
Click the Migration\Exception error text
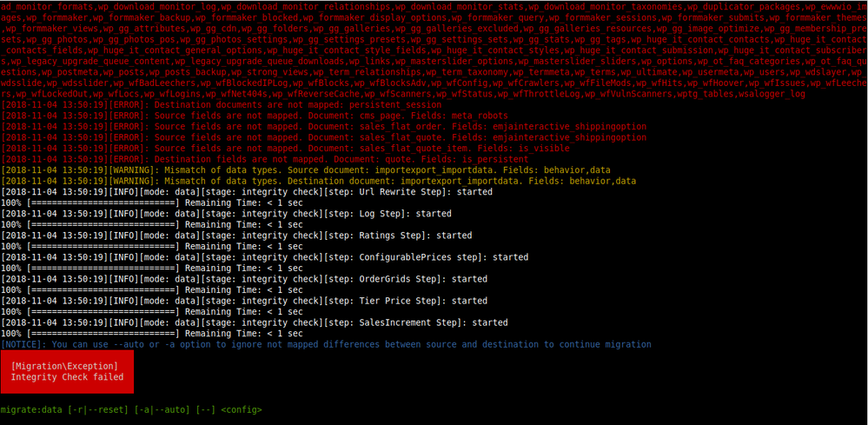[64, 366]
